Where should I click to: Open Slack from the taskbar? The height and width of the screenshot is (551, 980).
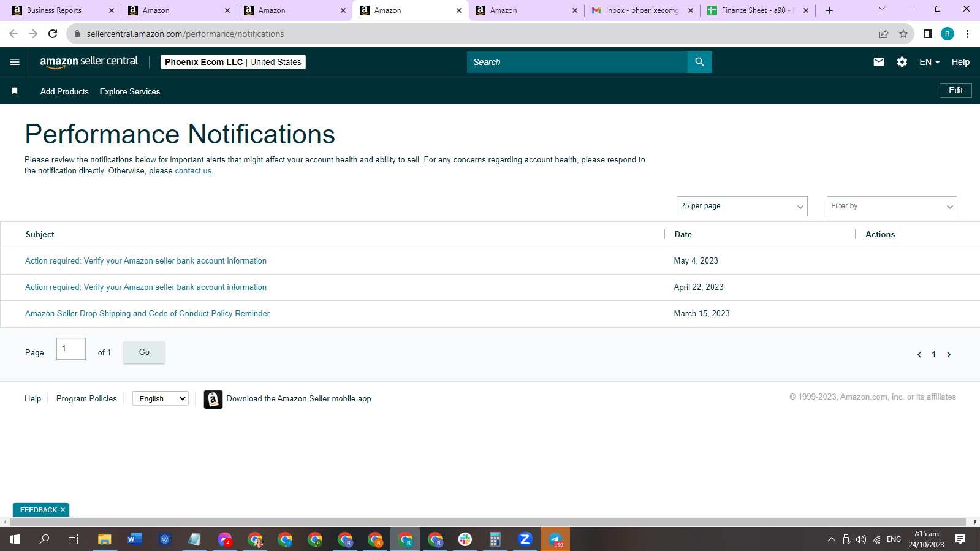click(x=465, y=539)
